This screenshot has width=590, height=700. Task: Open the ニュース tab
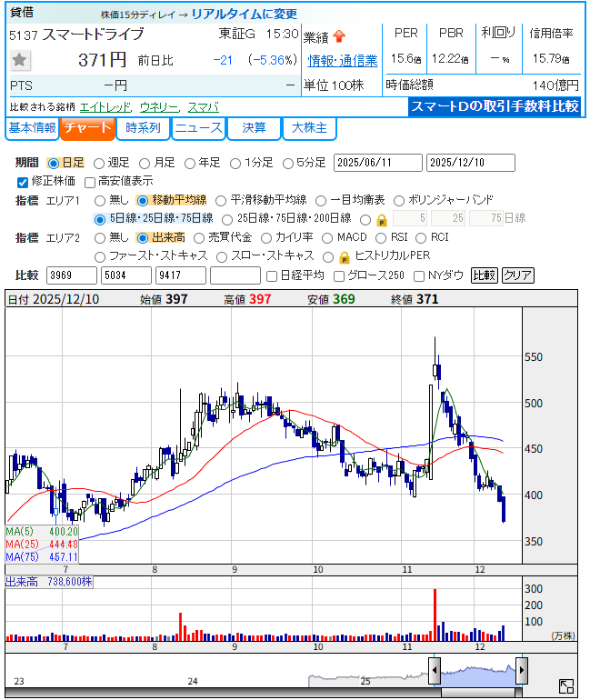pos(198,128)
